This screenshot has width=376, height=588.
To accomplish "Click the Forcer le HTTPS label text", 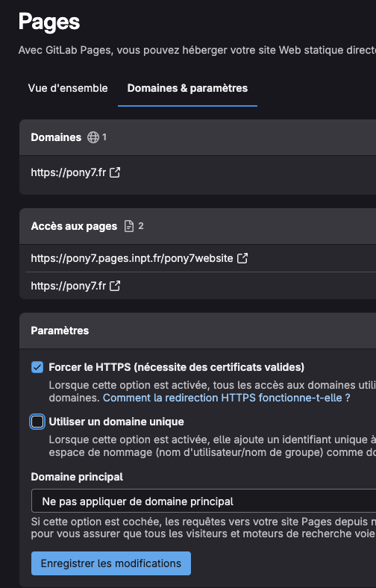I will tap(177, 367).
